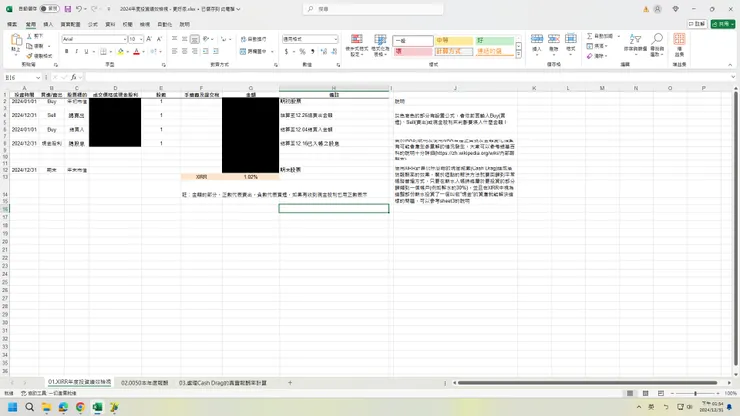Switch to the Data ribbon tab

(110, 24)
